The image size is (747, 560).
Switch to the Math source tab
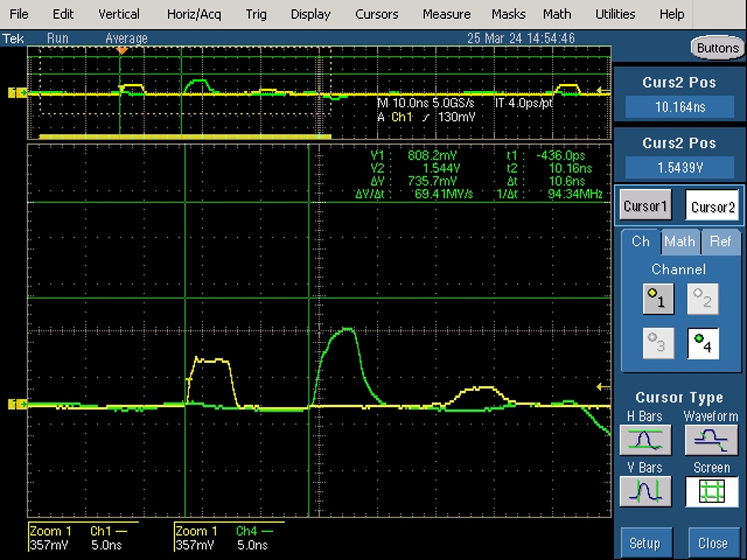679,241
